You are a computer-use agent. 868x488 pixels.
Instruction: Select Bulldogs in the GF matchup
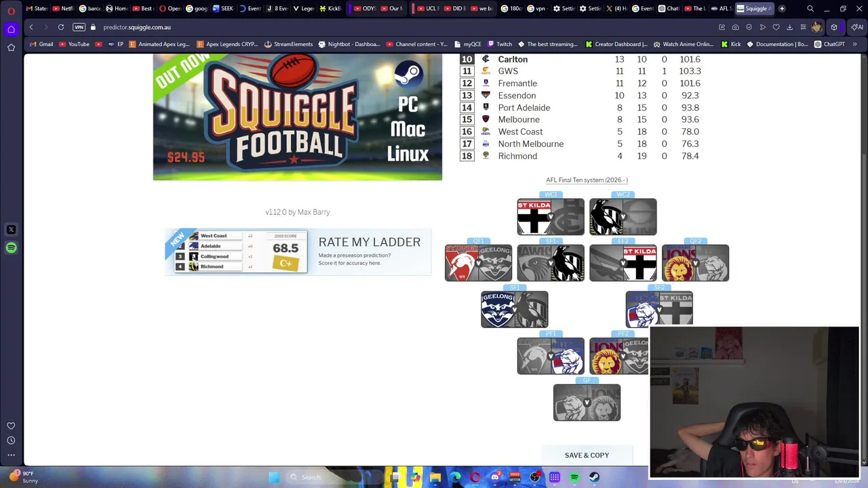(x=570, y=403)
